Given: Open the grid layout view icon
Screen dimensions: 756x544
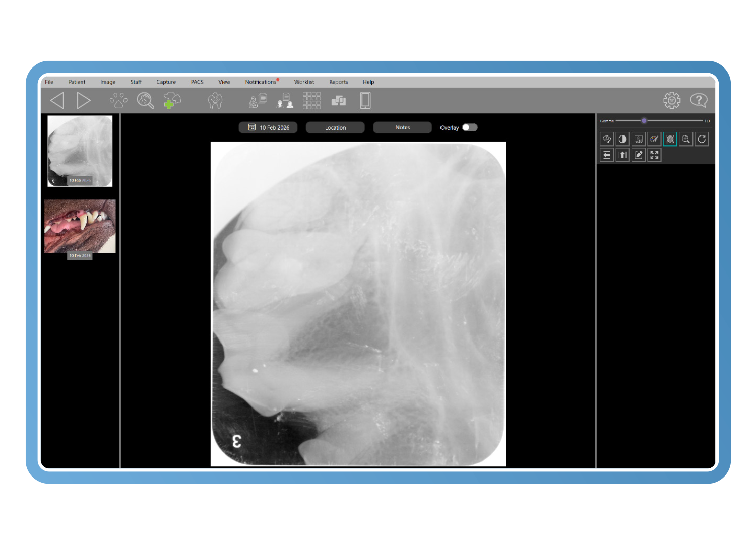Looking at the screenshot, I should 311,101.
